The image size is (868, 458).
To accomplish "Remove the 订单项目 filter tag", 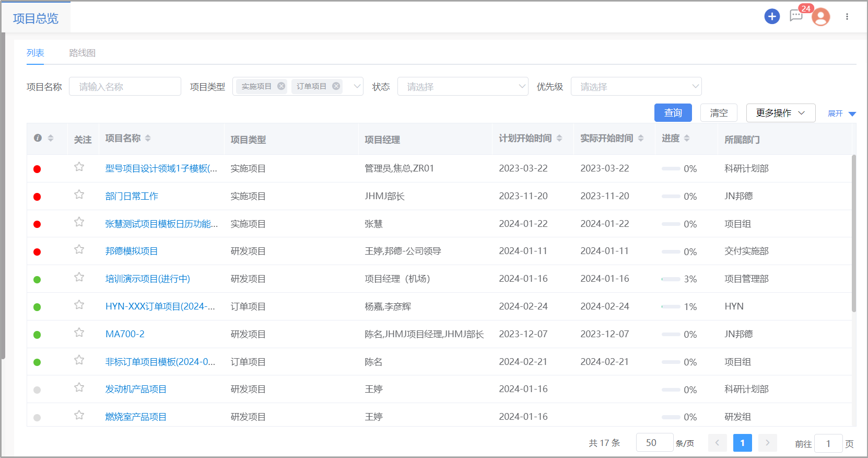I will tap(336, 86).
